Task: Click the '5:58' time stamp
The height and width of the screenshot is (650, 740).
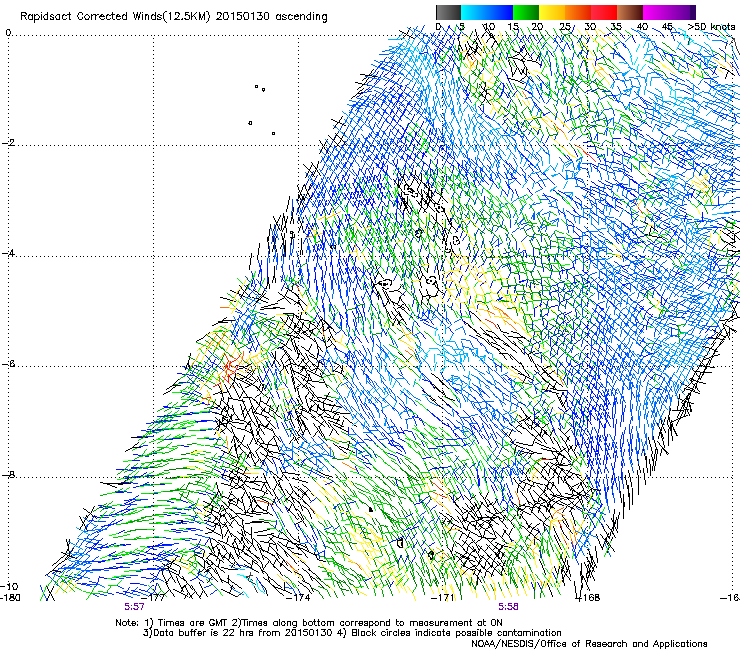Action: (508, 607)
